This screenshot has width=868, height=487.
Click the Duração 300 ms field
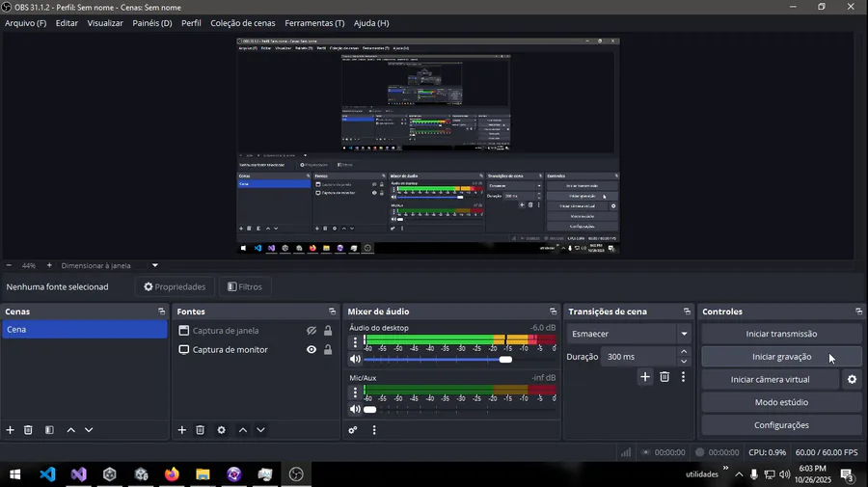pos(638,357)
